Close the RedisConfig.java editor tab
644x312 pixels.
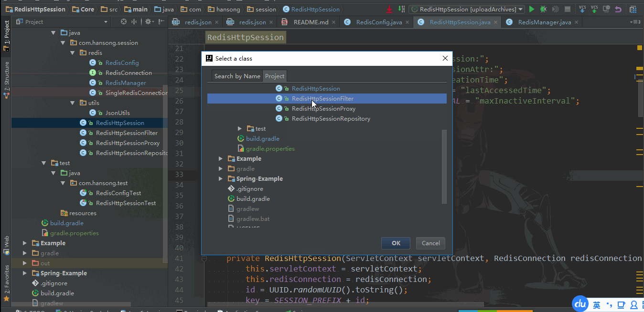407,22
